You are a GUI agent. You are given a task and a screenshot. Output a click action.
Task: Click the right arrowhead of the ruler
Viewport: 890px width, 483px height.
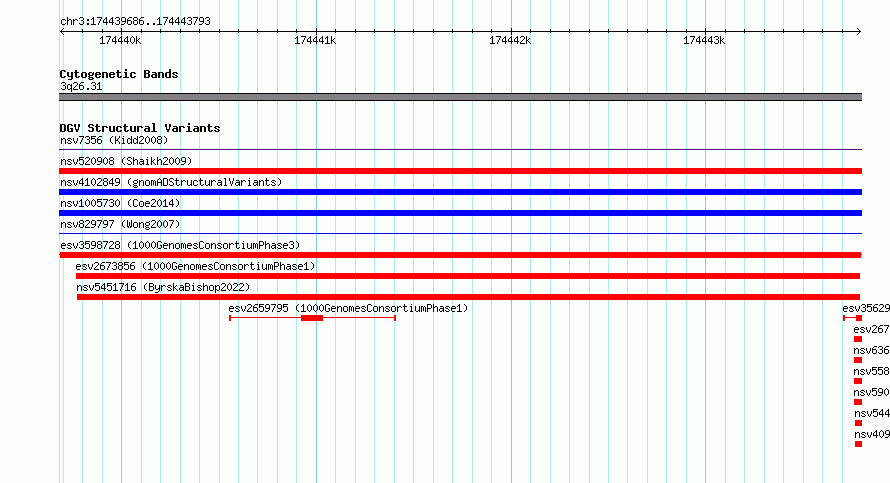pyautogui.click(x=859, y=31)
